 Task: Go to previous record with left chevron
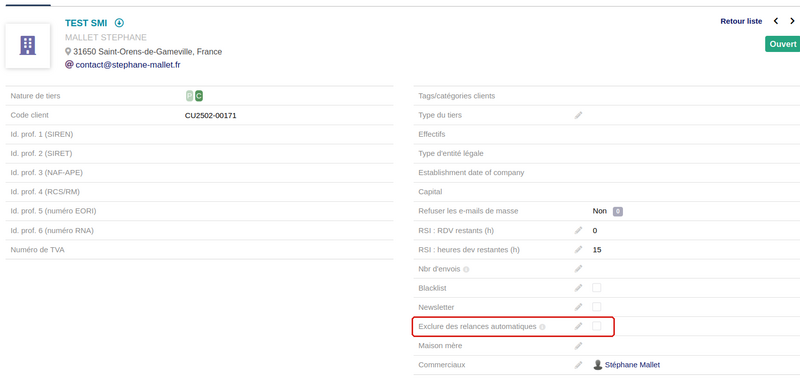[776, 21]
